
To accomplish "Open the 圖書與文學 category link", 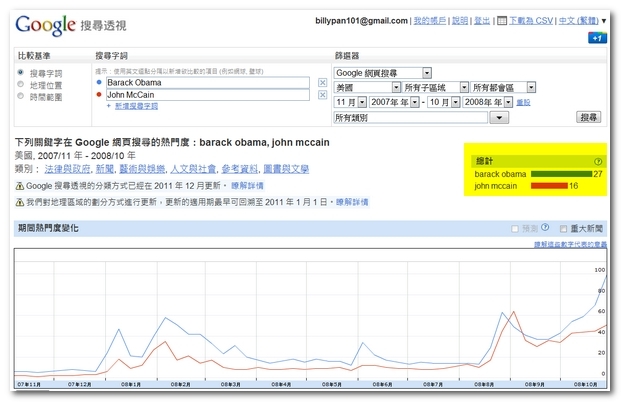I will point(286,169).
